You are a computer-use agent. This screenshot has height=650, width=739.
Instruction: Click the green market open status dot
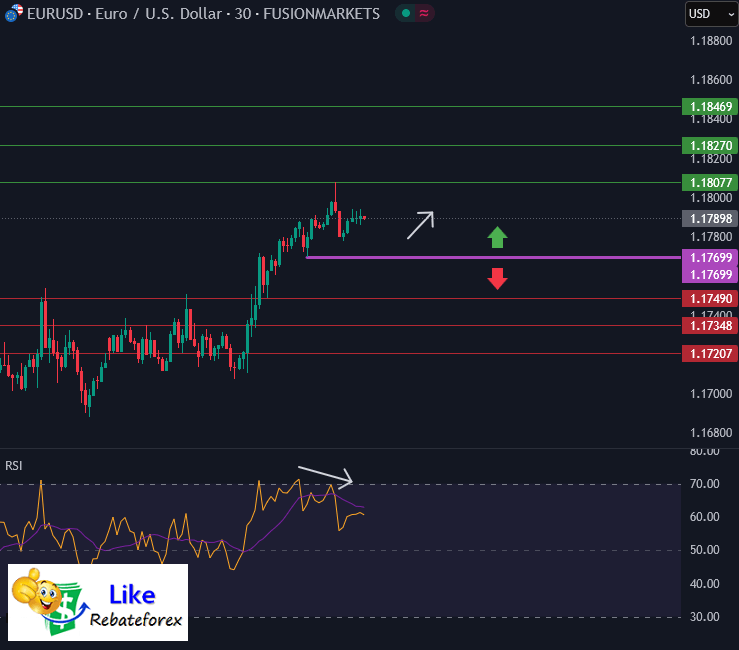(x=405, y=14)
